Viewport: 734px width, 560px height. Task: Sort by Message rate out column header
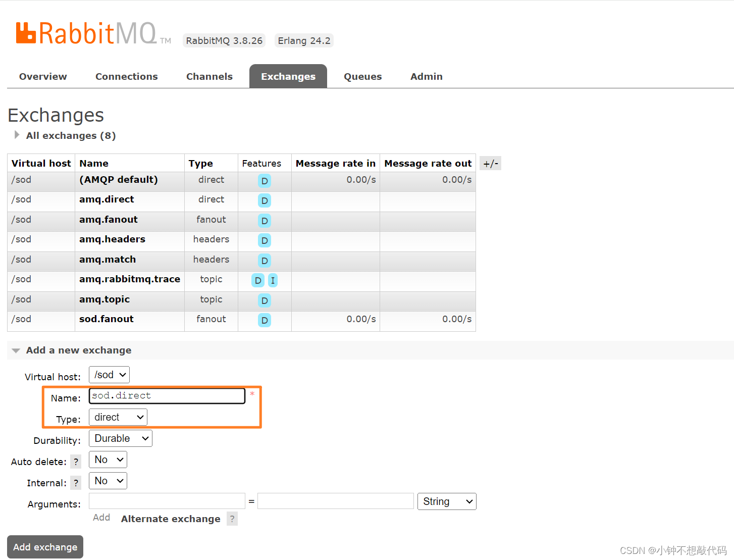click(428, 163)
